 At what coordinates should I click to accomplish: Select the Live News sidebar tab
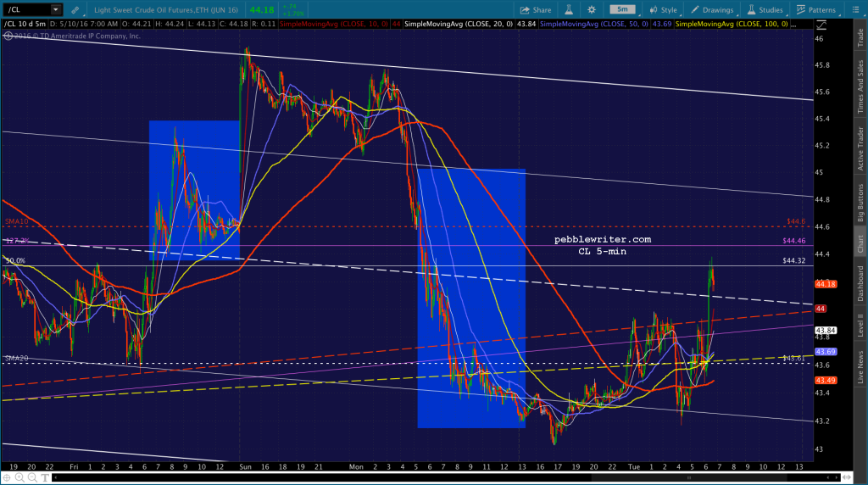tap(860, 367)
